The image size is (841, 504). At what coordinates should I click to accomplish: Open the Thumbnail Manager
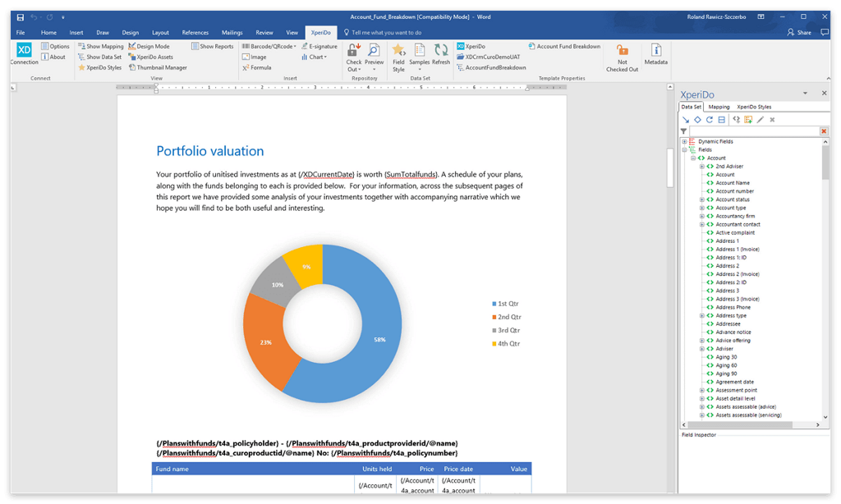[x=158, y=67]
